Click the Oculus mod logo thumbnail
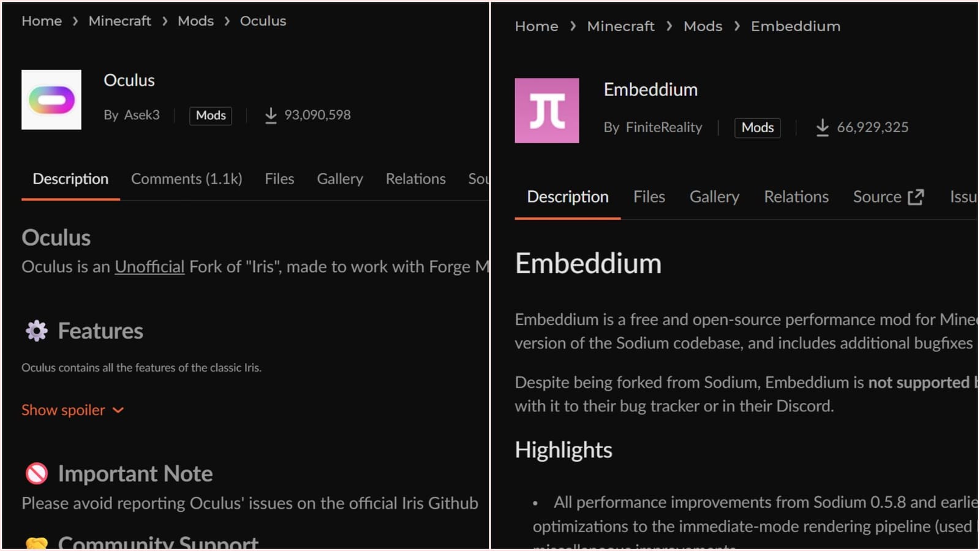The width and height of the screenshot is (980, 551). (x=51, y=100)
